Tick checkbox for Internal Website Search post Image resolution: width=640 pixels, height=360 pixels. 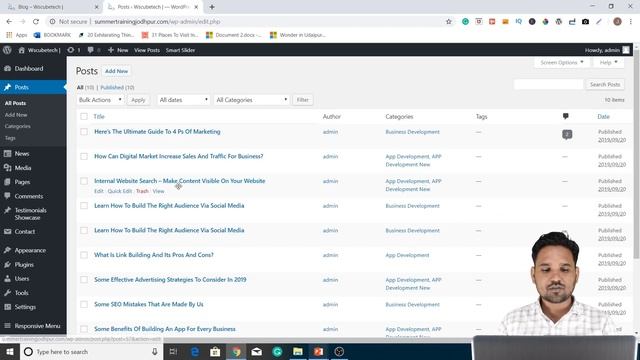pos(84,181)
